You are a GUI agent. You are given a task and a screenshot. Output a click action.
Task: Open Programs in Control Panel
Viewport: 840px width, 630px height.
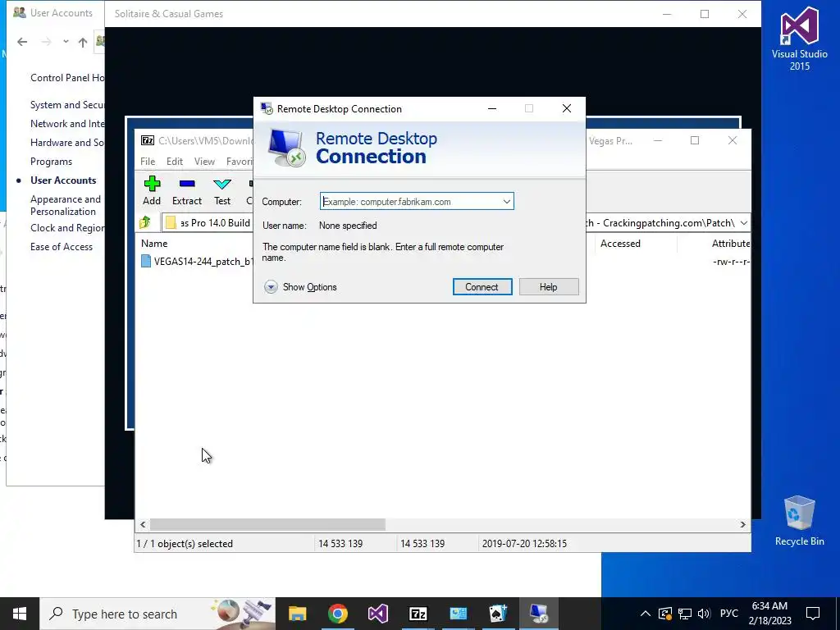pyautogui.click(x=51, y=162)
